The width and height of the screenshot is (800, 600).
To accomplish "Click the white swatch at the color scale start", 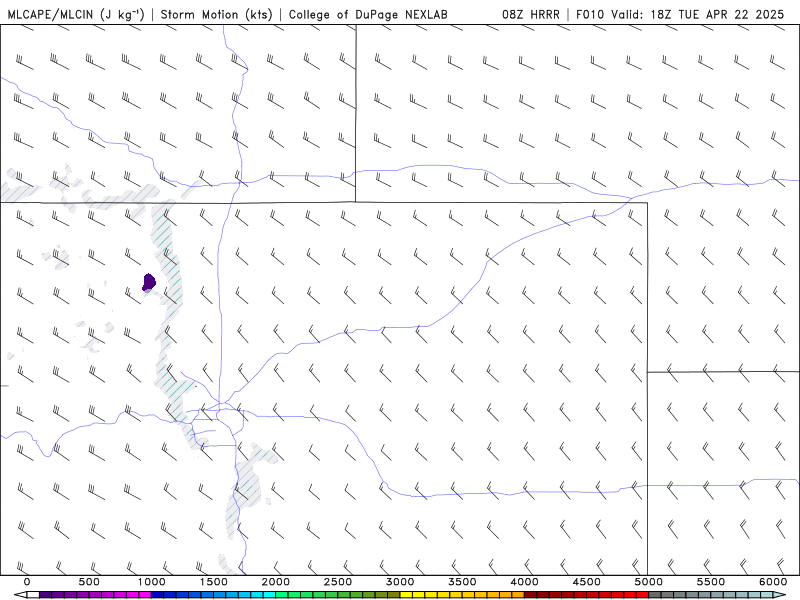I will pyautogui.click(x=32, y=595).
